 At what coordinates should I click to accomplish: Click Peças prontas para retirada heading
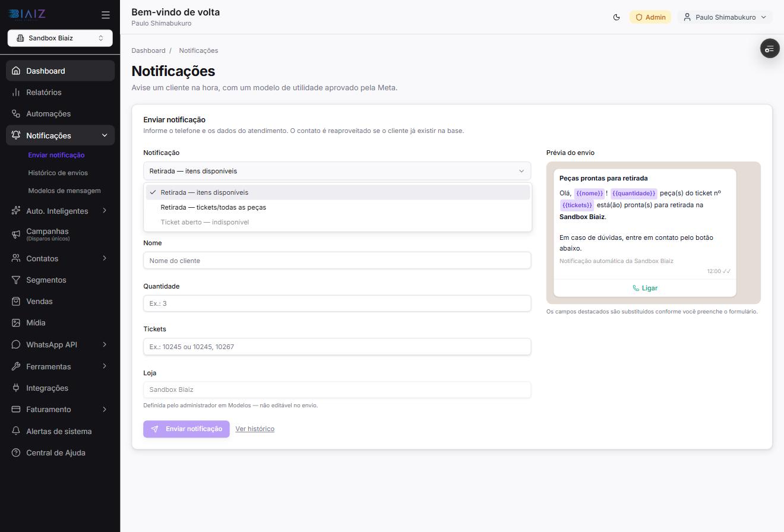pos(603,178)
